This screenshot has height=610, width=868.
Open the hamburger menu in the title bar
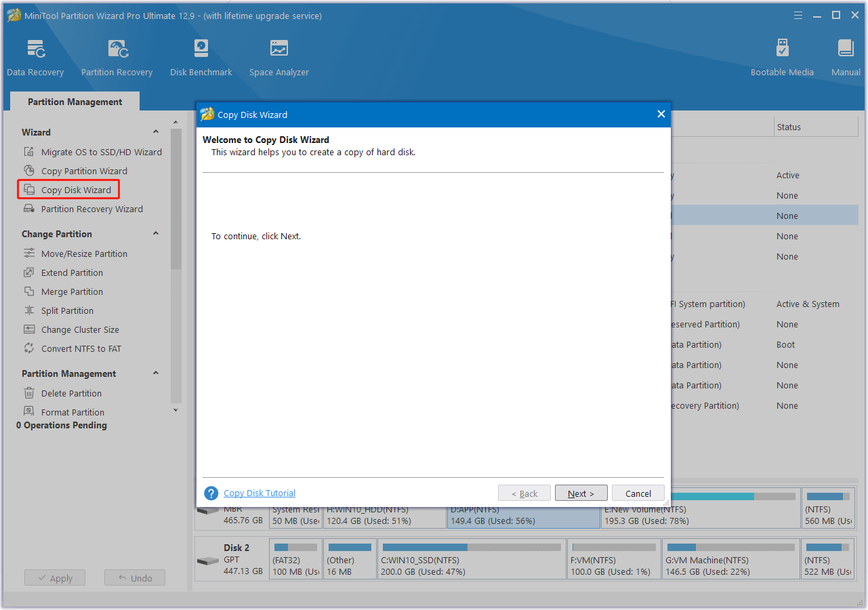(x=799, y=15)
